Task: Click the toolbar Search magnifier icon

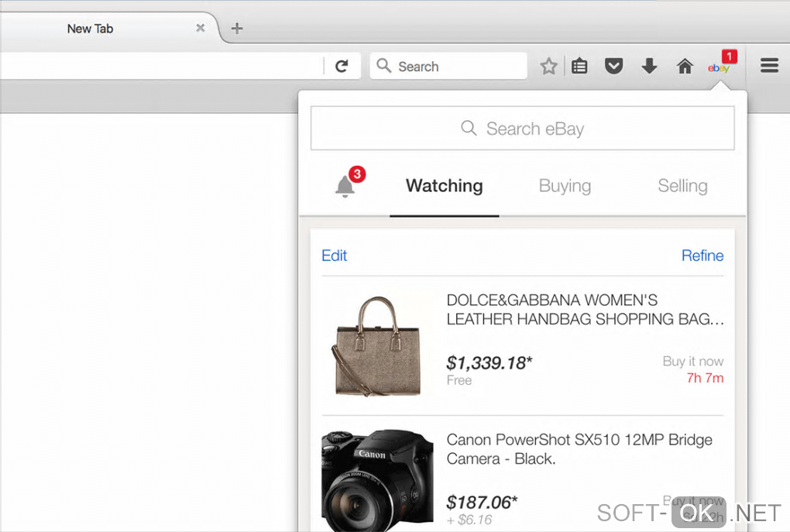Action: [384, 66]
